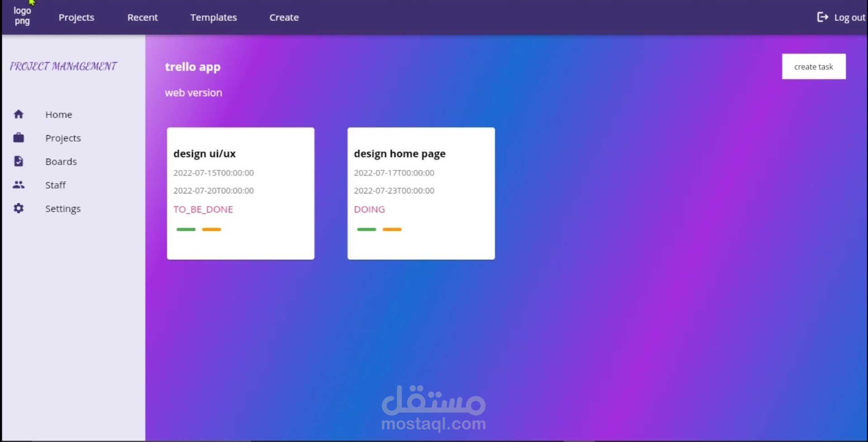Click the logo png in the navbar
Screen dimensions: 868x442
(22, 16)
